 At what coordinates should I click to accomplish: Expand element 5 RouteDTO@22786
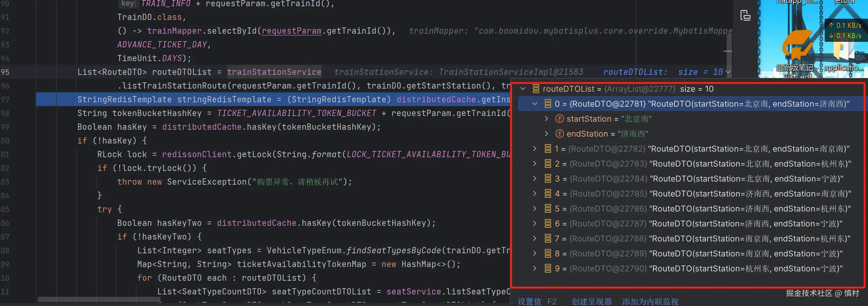tap(535, 209)
